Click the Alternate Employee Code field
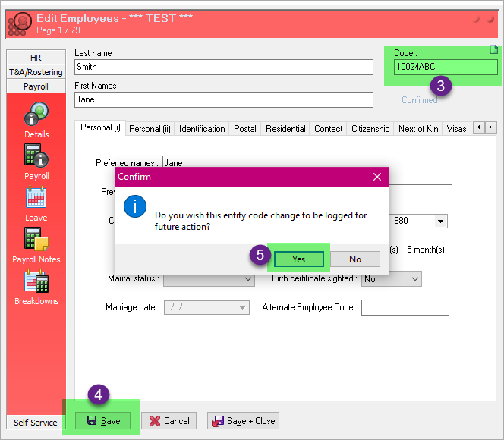Screen dimensions: 504x440 click(x=405, y=308)
